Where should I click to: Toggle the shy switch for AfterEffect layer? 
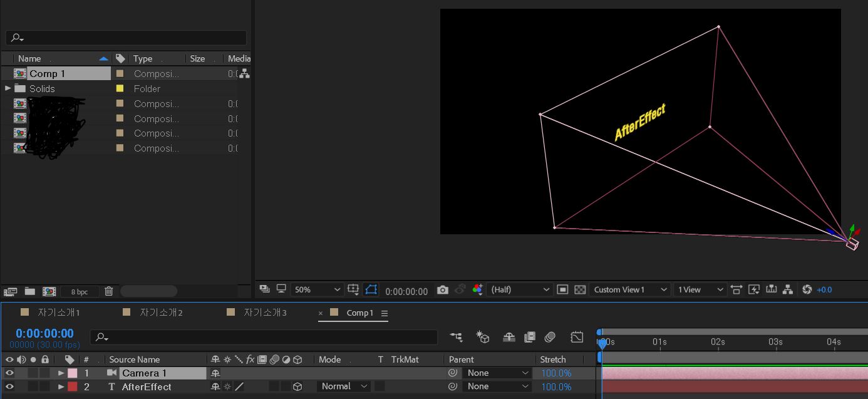(x=215, y=387)
